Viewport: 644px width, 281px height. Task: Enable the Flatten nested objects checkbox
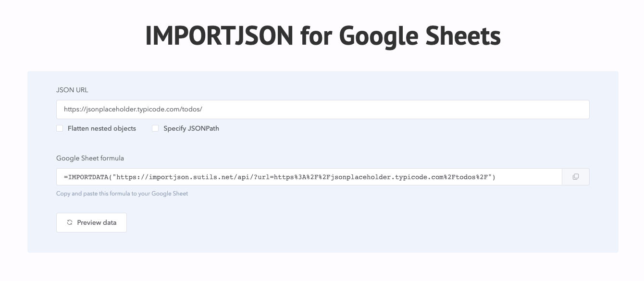[x=60, y=128]
